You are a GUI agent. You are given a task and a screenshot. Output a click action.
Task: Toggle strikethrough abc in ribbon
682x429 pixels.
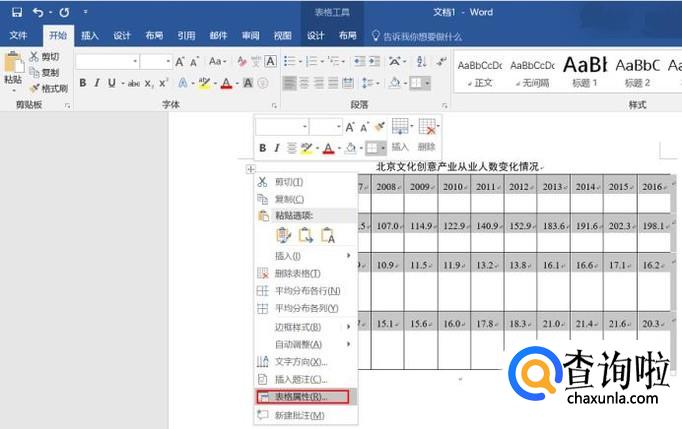(x=134, y=83)
